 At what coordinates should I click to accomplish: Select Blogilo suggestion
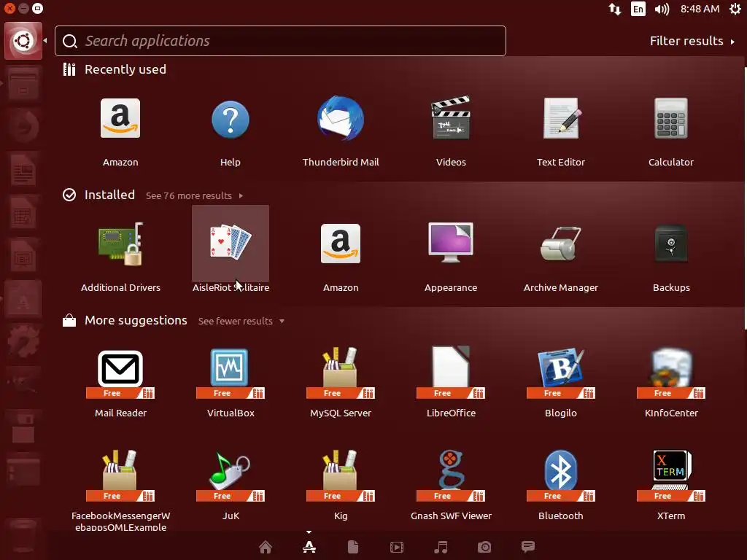(561, 374)
